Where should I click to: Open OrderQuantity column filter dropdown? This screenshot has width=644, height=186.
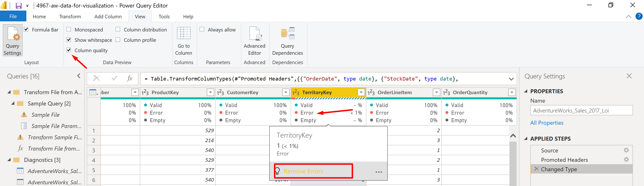click(512, 93)
